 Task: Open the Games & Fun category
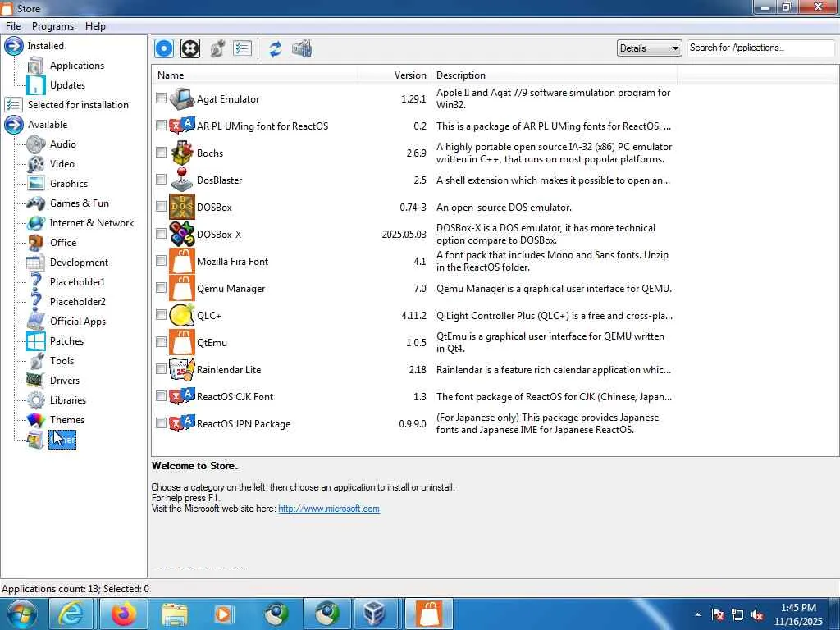point(80,203)
